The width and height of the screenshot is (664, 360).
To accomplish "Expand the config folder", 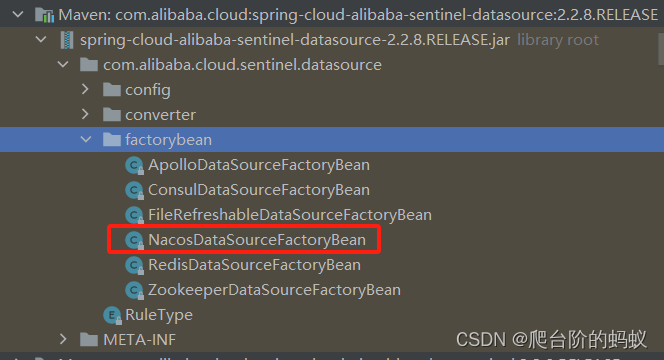I will coord(85,89).
